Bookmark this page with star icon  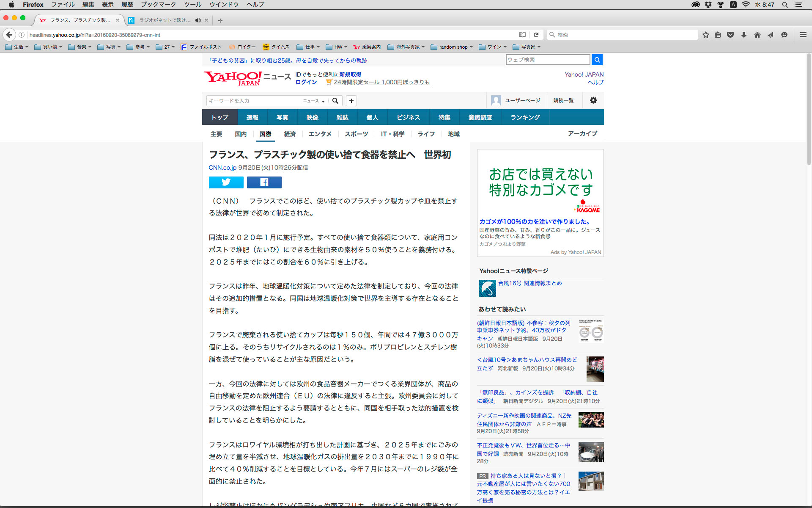click(705, 35)
